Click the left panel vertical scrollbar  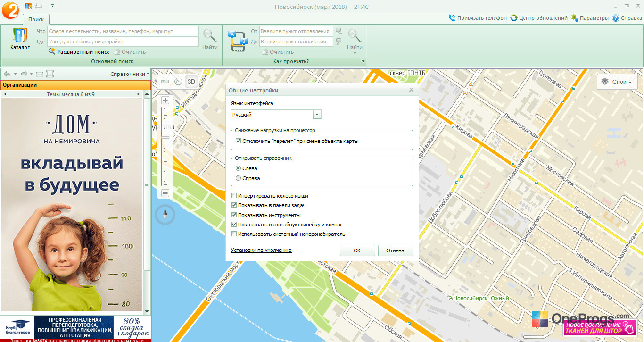147,184
